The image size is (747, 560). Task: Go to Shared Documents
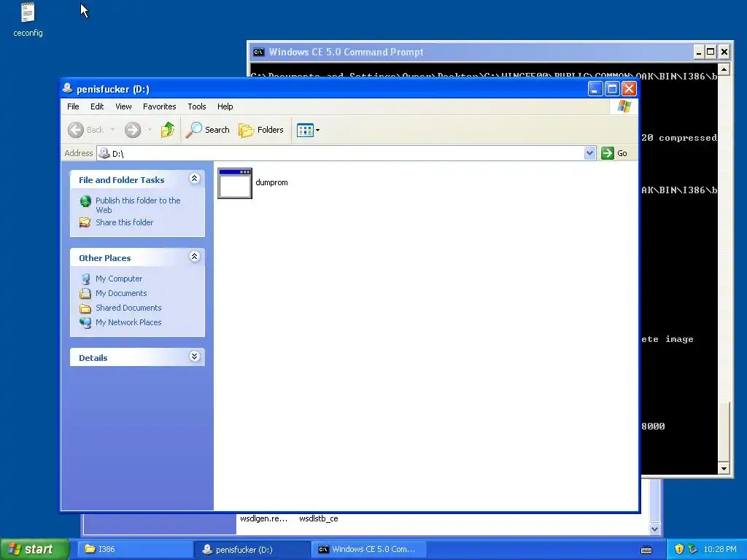coord(128,308)
